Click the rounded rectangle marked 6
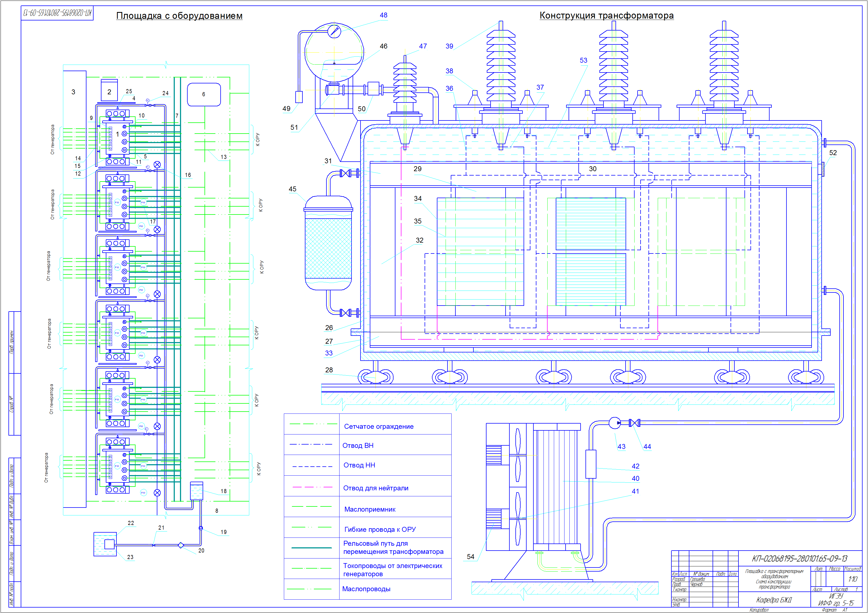Screen dimensions: 868x613 (204, 95)
